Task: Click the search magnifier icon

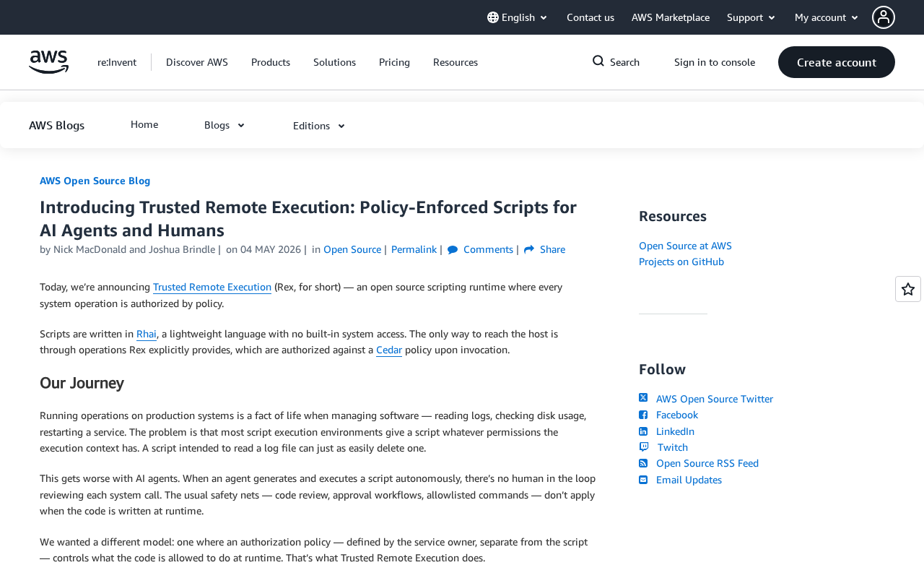Action: (598, 61)
